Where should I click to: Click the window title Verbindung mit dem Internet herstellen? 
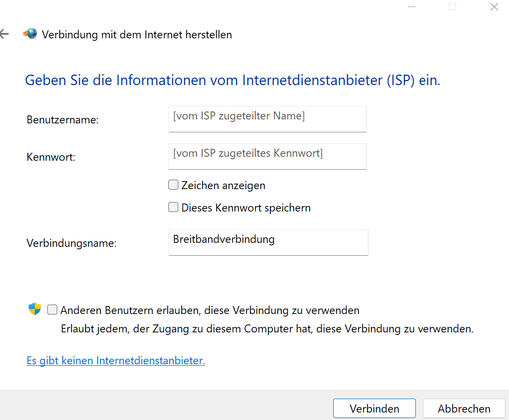click(x=137, y=35)
